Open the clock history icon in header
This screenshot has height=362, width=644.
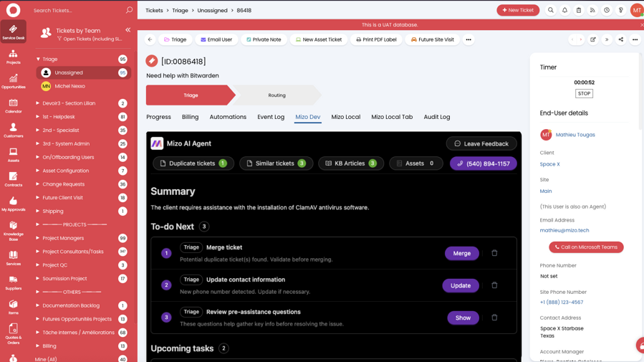click(x=607, y=10)
